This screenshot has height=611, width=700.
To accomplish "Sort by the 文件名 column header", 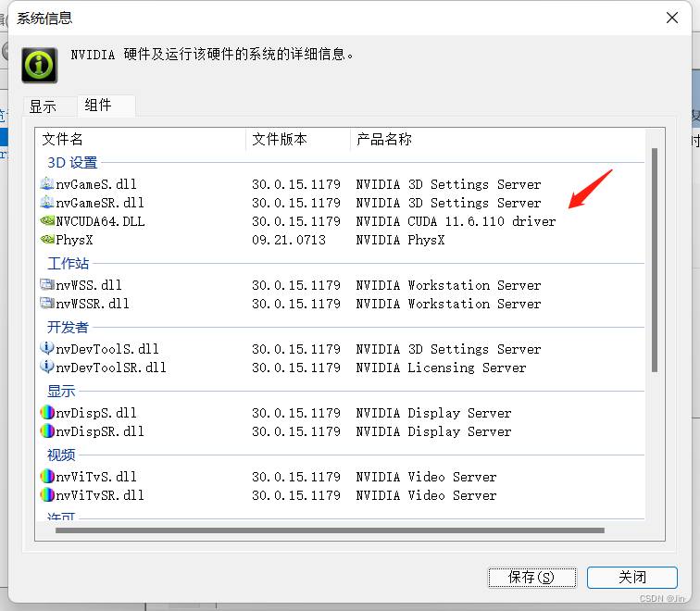I will 140,139.
